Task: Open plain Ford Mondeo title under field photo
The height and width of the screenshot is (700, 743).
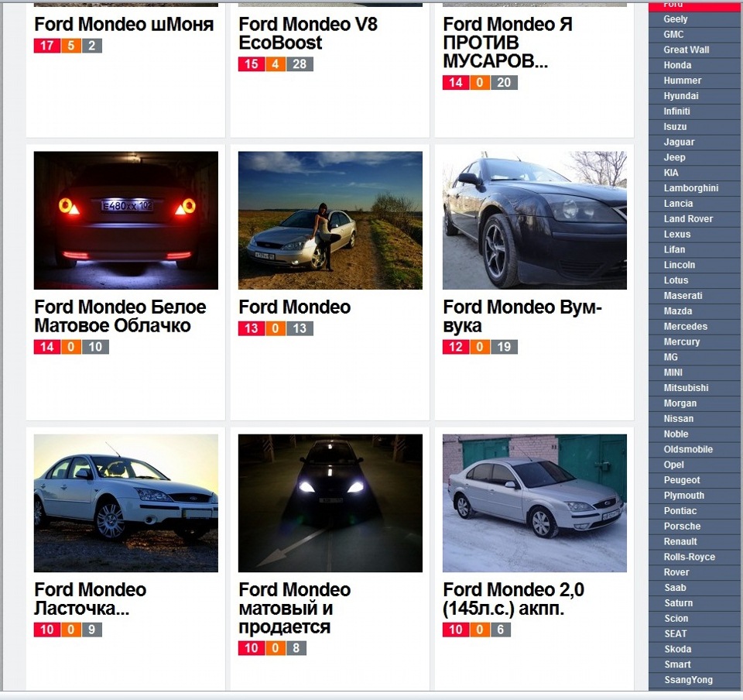Action: click(294, 307)
